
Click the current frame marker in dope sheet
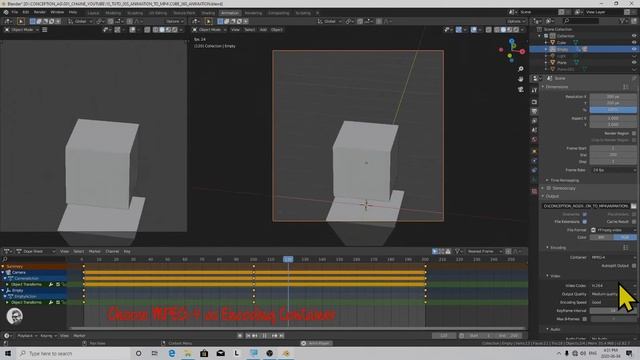[x=288, y=259]
